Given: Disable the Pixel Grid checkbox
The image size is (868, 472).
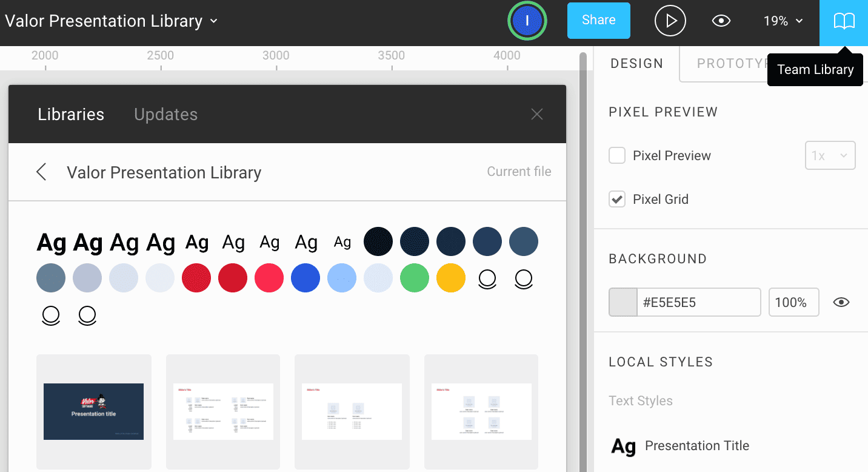Looking at the screenshot, I should click(616, 198).
